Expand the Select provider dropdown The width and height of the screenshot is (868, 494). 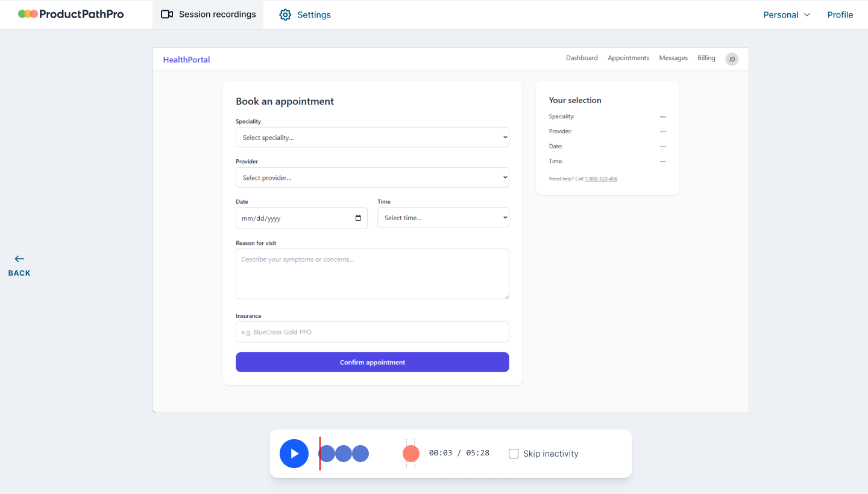point(372,178)
